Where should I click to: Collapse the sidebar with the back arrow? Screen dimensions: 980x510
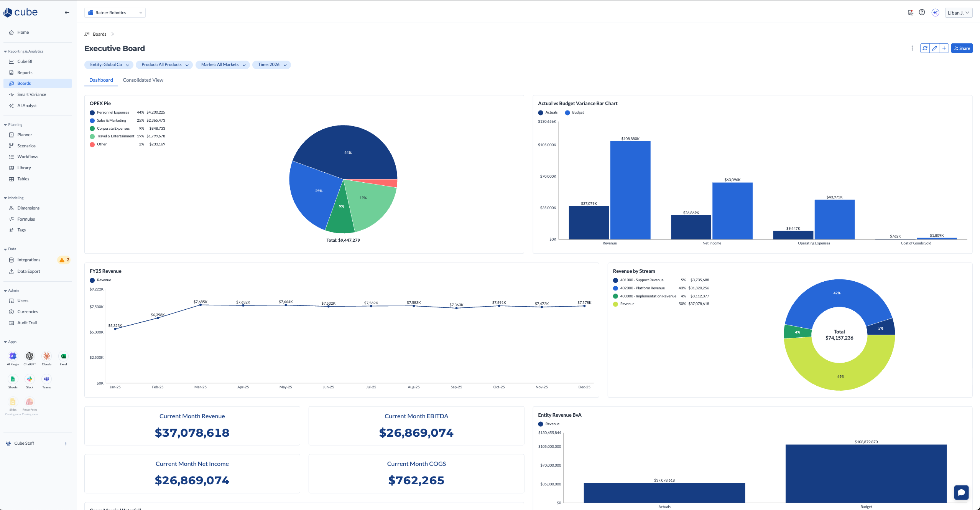[67, 13]
